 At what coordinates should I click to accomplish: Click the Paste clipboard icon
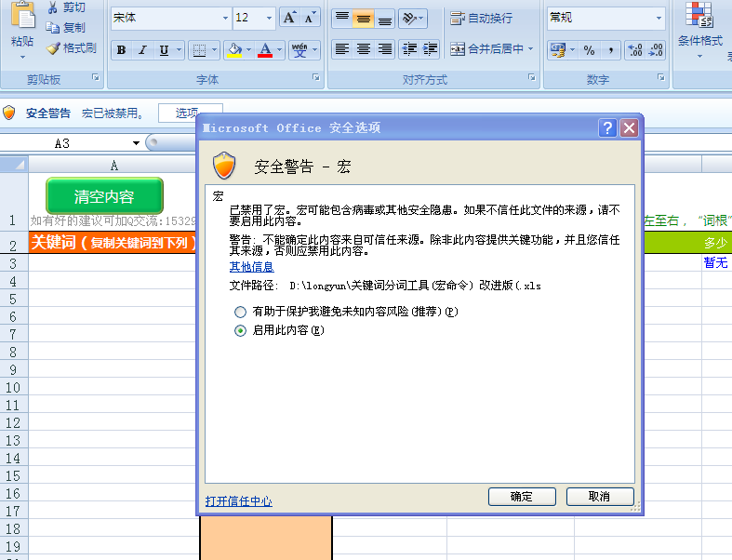click(x=22, y=15)
